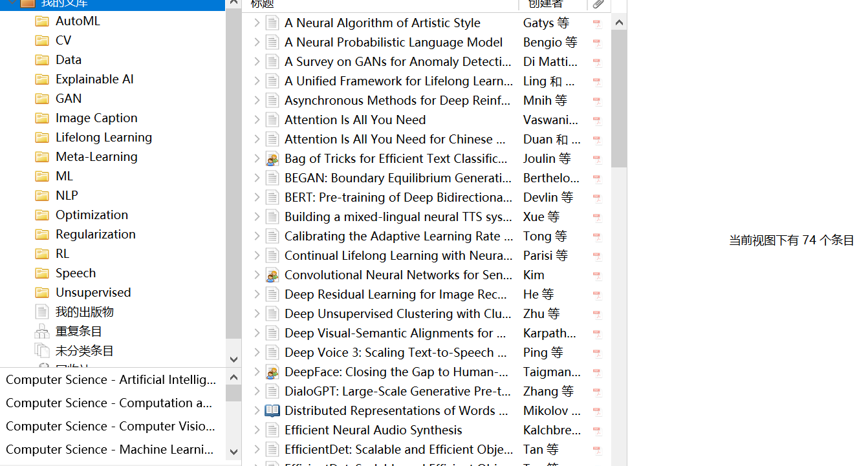868x466 pixels.
Task: Click Bag of Tricks presentation item icon
Action: 272,158
